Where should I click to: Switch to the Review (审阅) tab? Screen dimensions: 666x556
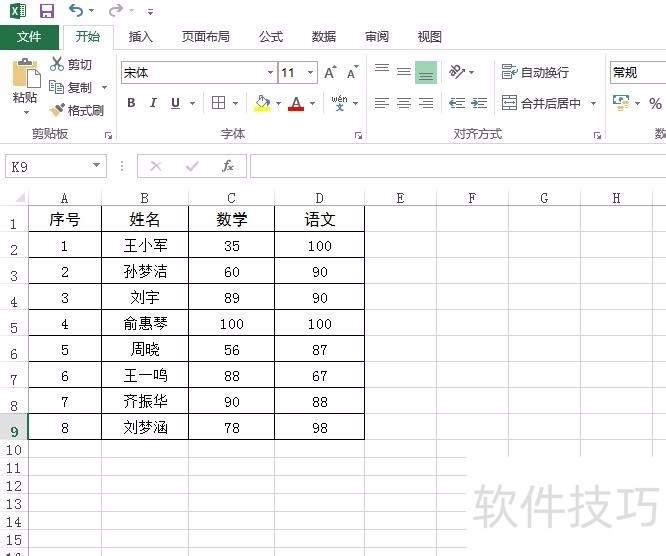pos(377,37)
